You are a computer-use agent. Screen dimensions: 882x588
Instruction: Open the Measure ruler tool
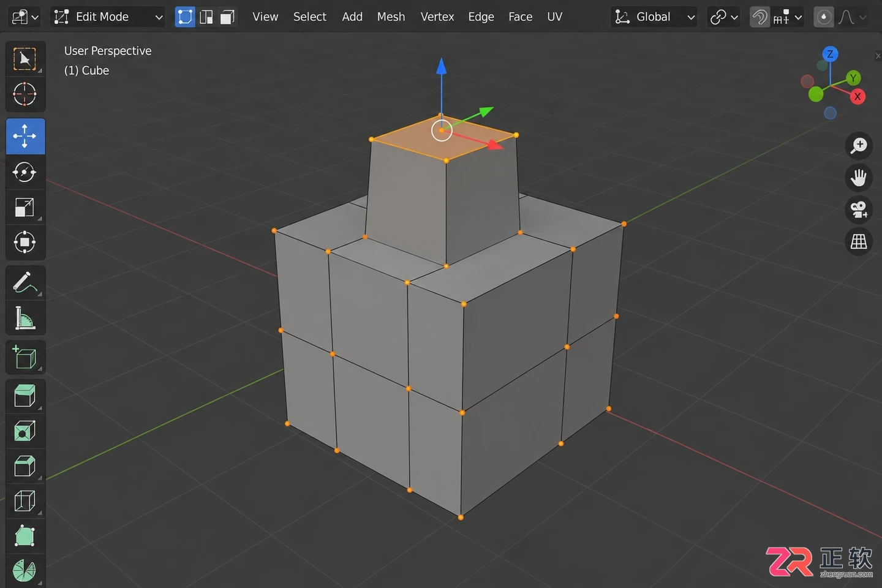25,318
